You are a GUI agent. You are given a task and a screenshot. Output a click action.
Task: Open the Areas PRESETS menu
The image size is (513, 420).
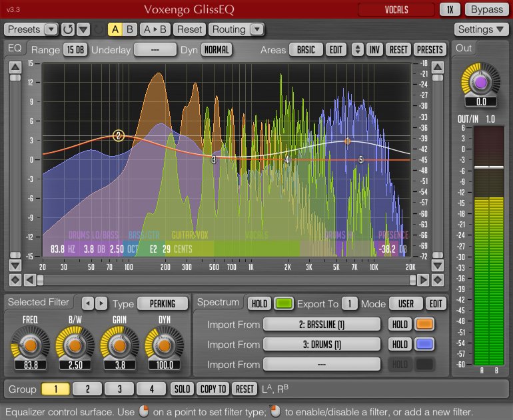click(430, 50)
